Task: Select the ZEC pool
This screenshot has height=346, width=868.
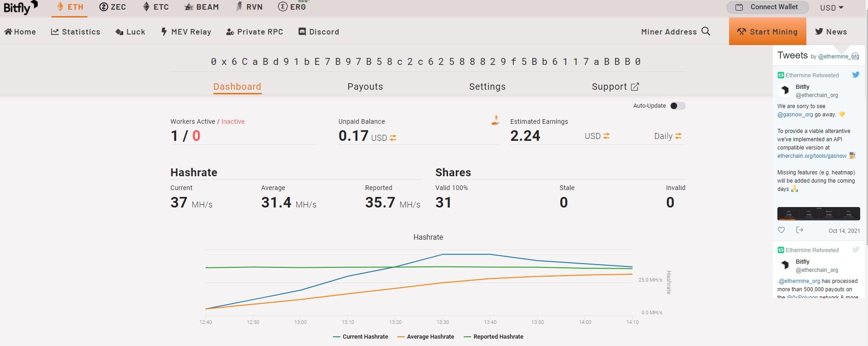Action: (x=113, y=7)
